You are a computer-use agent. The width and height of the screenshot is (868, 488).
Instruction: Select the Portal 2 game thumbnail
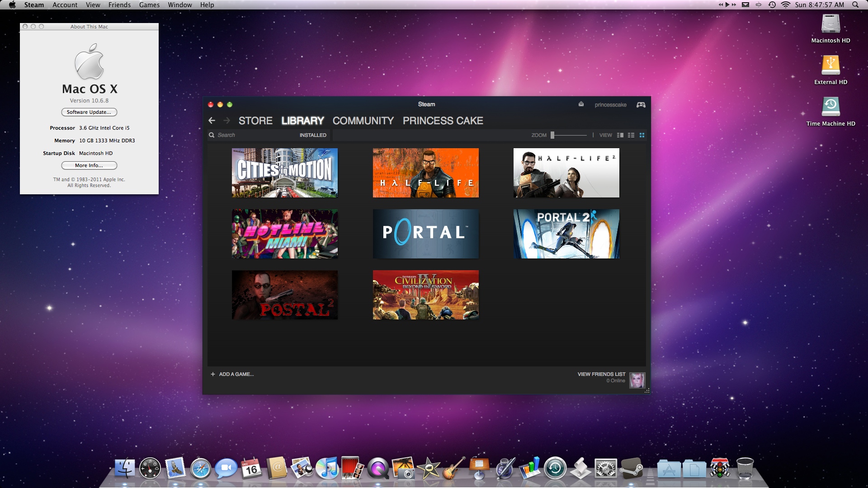pyautogui.click(x=566, y=234)
